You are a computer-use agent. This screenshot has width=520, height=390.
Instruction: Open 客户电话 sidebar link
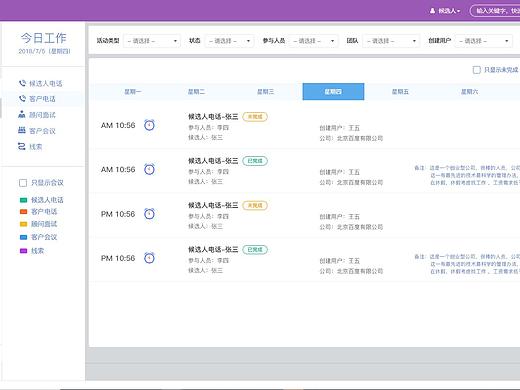point(42,99)
